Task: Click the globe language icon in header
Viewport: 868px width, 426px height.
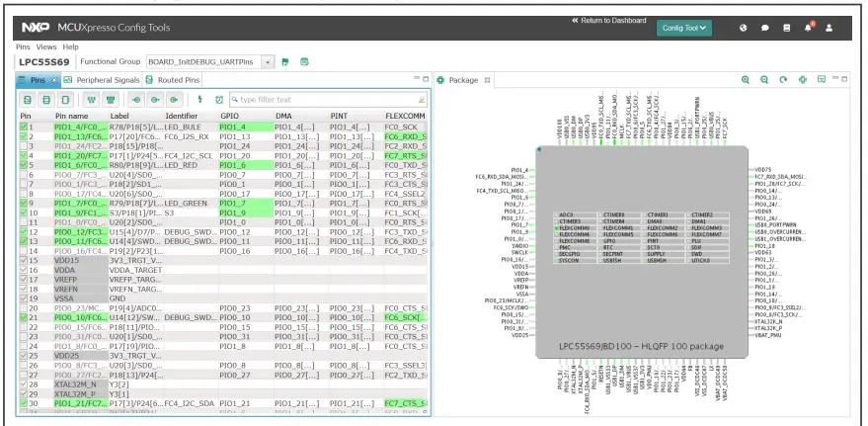Action: (x=744, y=28)
